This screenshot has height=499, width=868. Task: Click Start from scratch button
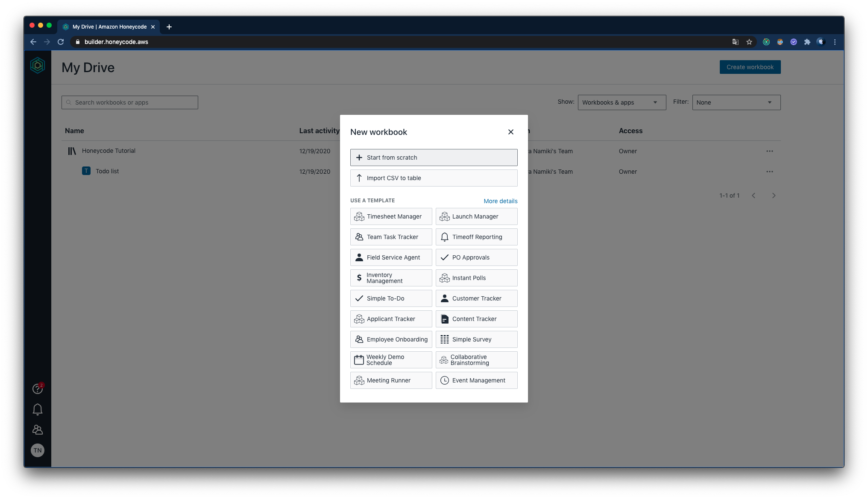pos(434,158)
